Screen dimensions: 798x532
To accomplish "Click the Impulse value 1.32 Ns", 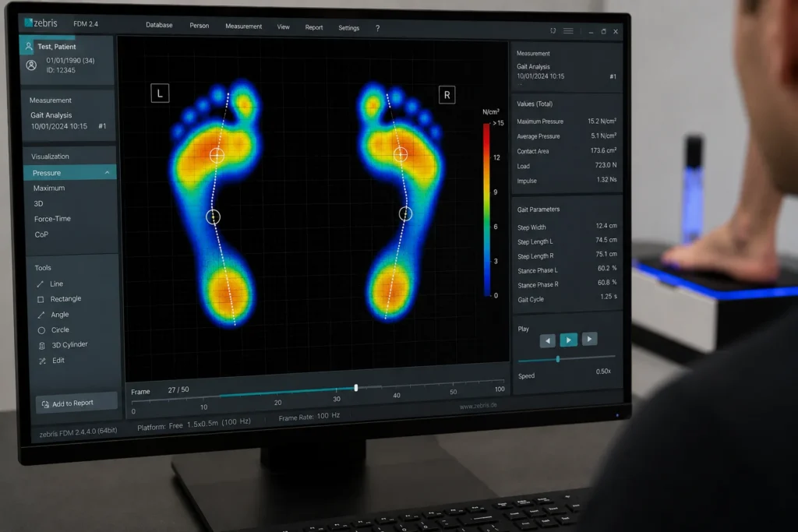I will (x=606, y=179).
